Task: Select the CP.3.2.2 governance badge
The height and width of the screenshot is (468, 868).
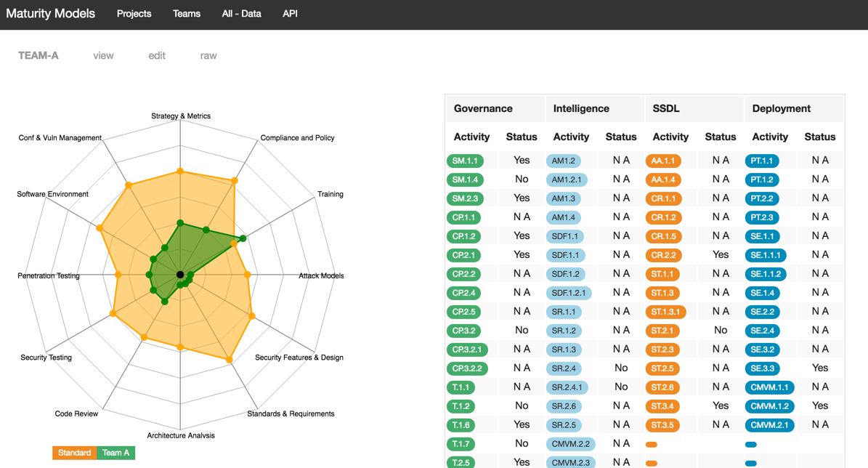Action: pos(467,368)
